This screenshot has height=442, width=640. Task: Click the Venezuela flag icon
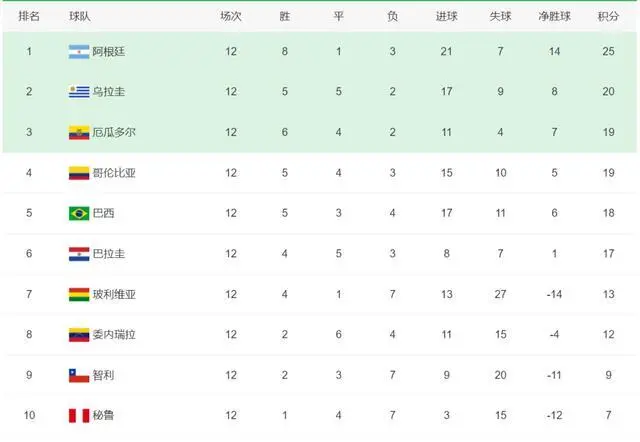pyautogui.click(x=79, y=335)
